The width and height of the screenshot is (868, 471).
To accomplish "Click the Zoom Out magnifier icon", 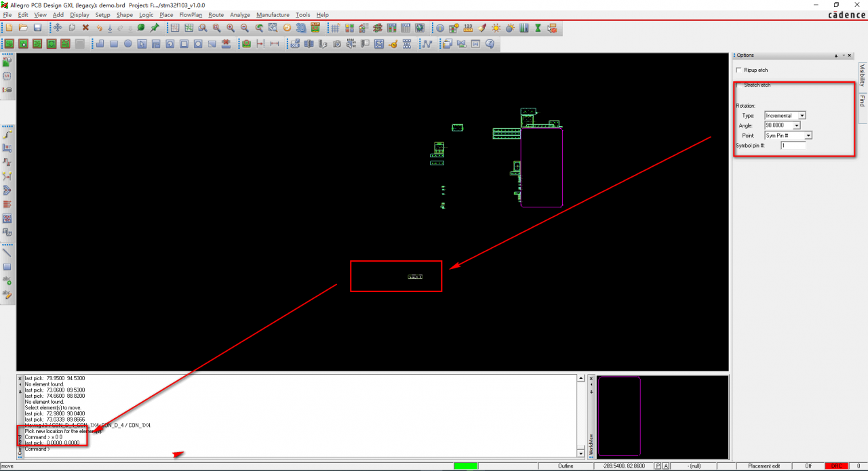I will (x=245, y=28).
